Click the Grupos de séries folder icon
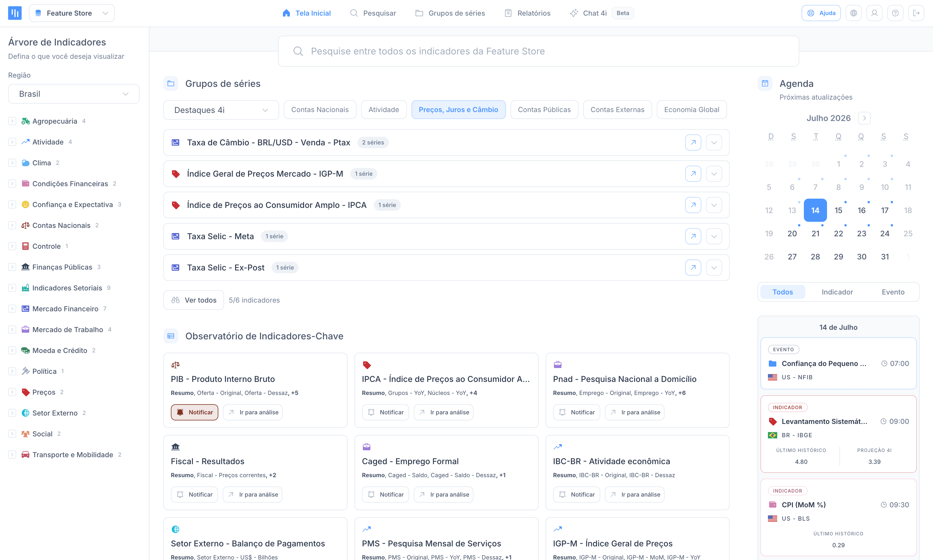This screenshot has width=933, height=560. tap(171, 84)
